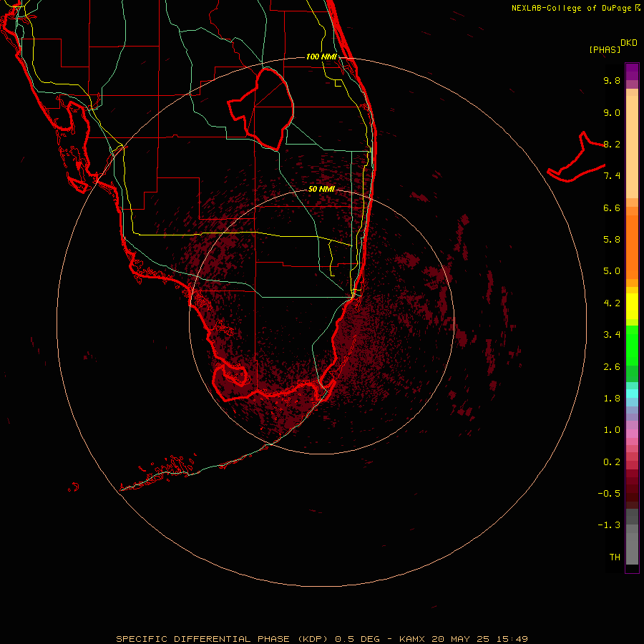Click the -1.3 value on the color scale

[x=609, y=525]
